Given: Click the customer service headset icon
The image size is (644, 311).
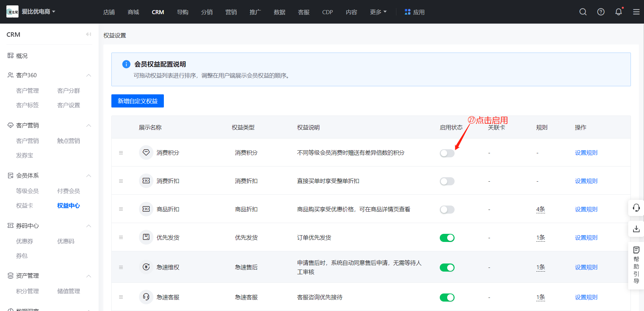Looking at the screenshot, I should pos(636,208).
